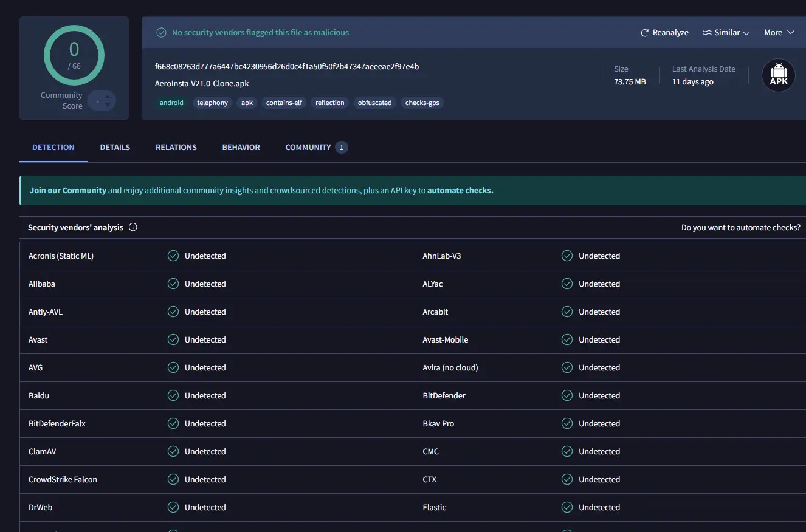806x532 pixels.
Task: Switch to the DETECTION tab
Action: coord(53,148)
